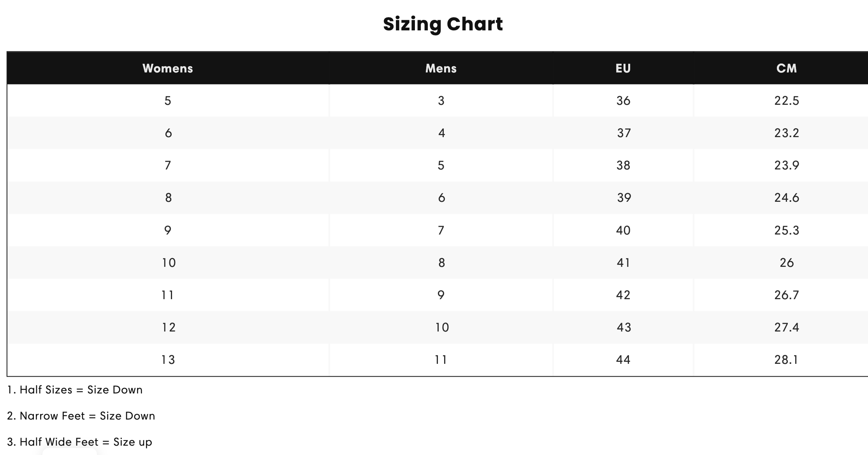Click the Sizing Chart heading
This screenshot has width=868, height=455.
coord(443,24)
